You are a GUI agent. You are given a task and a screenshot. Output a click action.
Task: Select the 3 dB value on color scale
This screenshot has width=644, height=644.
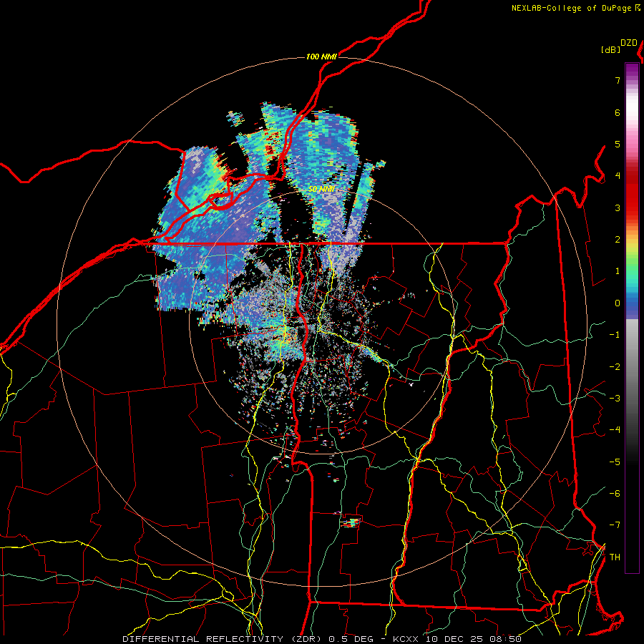click(x=618, y=208)
